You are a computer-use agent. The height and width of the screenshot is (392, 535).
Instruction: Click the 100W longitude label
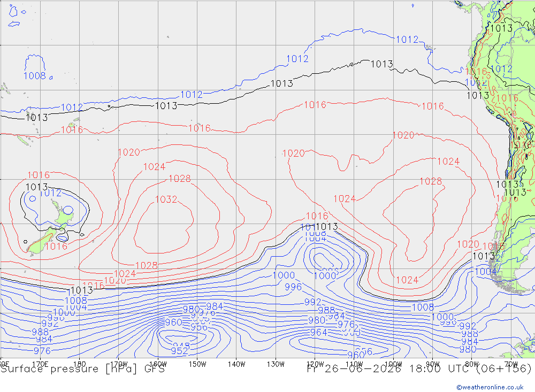tap(393, 364)
